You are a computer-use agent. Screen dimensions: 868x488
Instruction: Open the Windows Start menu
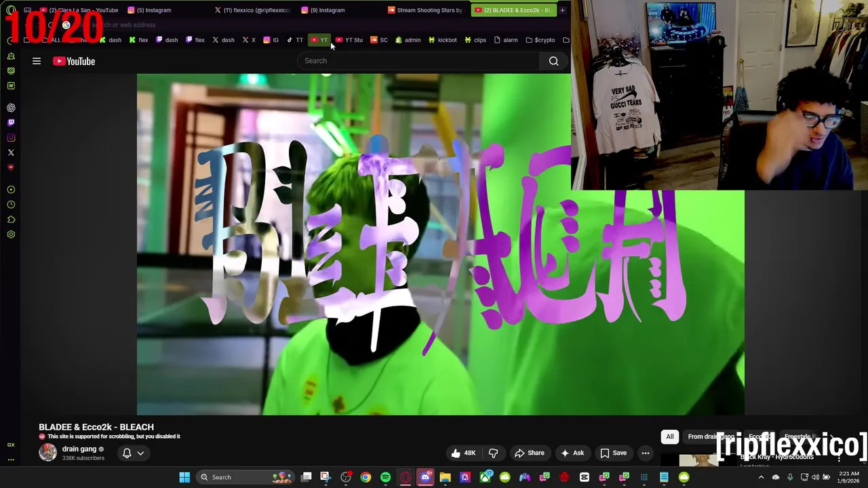tap(184, 477)
